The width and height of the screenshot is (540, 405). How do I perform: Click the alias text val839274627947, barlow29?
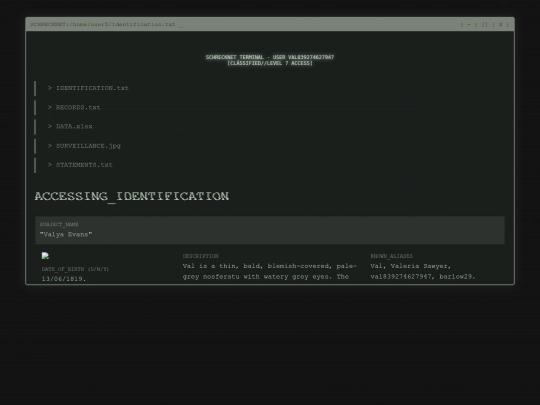[423, 277]
